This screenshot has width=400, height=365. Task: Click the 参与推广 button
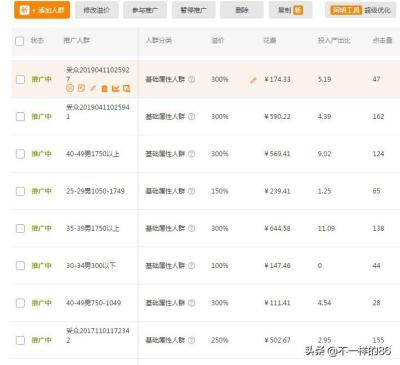coord(145,10)
